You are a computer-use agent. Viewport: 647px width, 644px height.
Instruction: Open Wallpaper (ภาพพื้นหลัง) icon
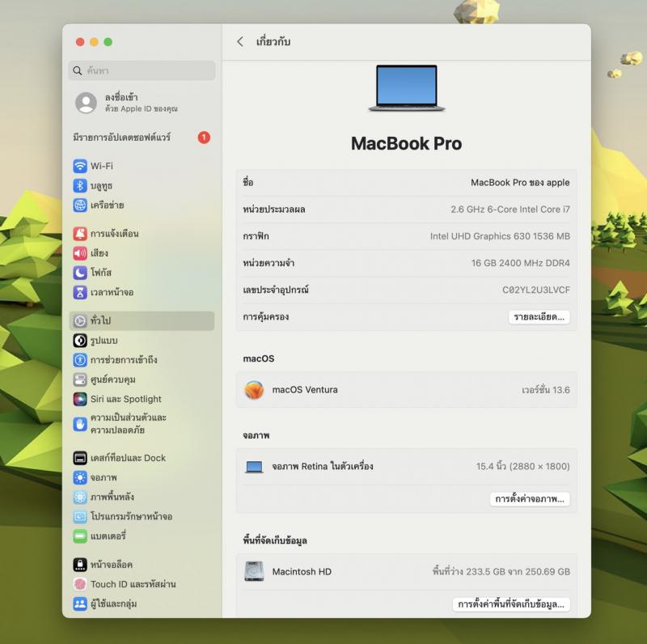tap(80, 497)
